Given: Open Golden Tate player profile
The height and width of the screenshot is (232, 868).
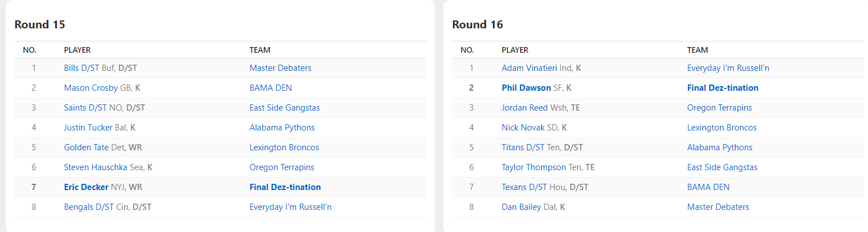Looking at the screenshot, I should click(x=86, y=147).
